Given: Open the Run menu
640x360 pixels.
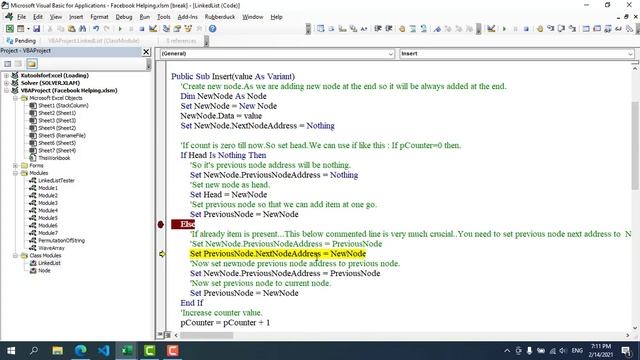Looking at the screenshot, I should click(144, 17).
